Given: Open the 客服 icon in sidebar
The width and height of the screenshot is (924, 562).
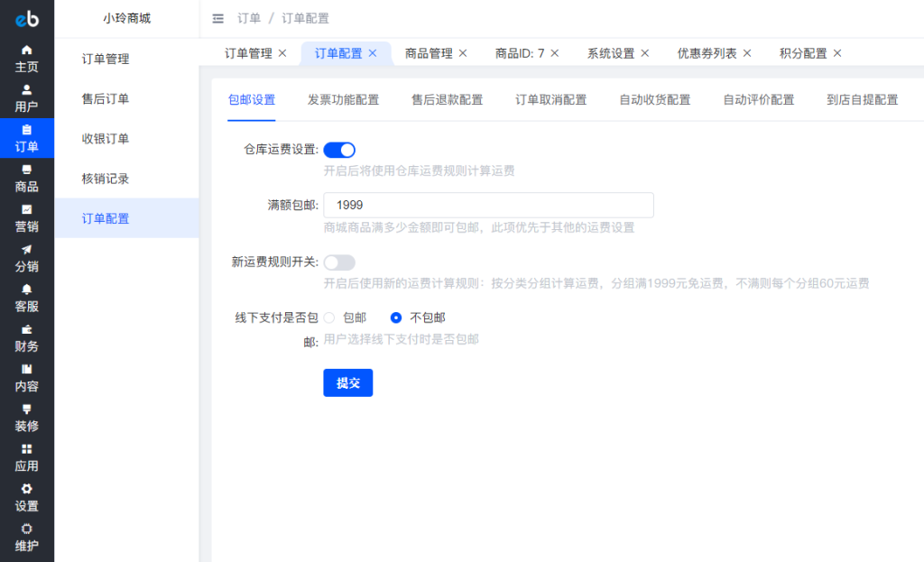Looking at the screenshot, I should pyautogui.click(x=27, y=298).
